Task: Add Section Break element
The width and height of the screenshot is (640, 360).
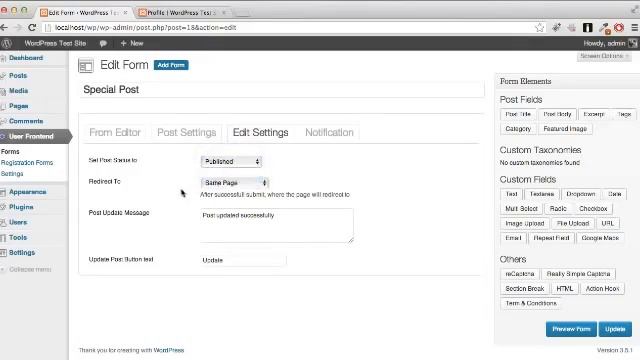Action: [x=524, y=289]
